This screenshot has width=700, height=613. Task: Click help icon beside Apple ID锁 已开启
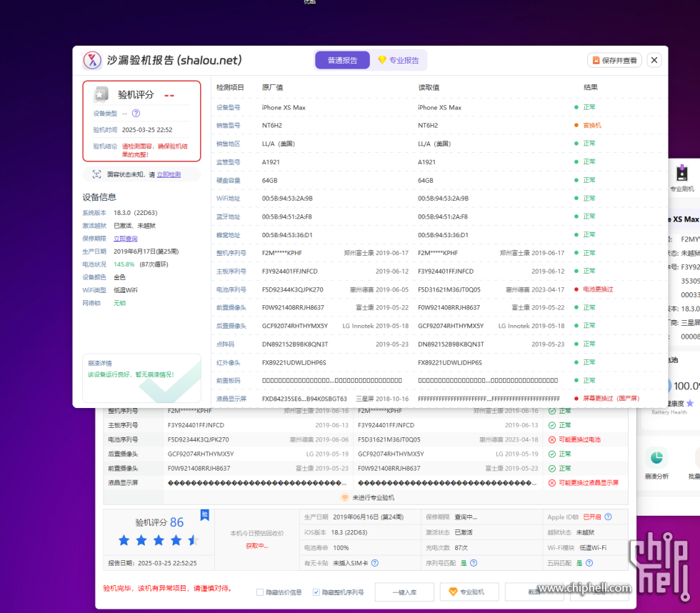(x=608, y=517)
